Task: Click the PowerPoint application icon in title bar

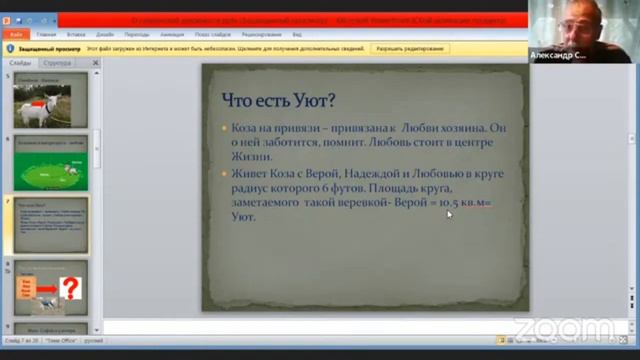Action: click(x=6, y=20)
